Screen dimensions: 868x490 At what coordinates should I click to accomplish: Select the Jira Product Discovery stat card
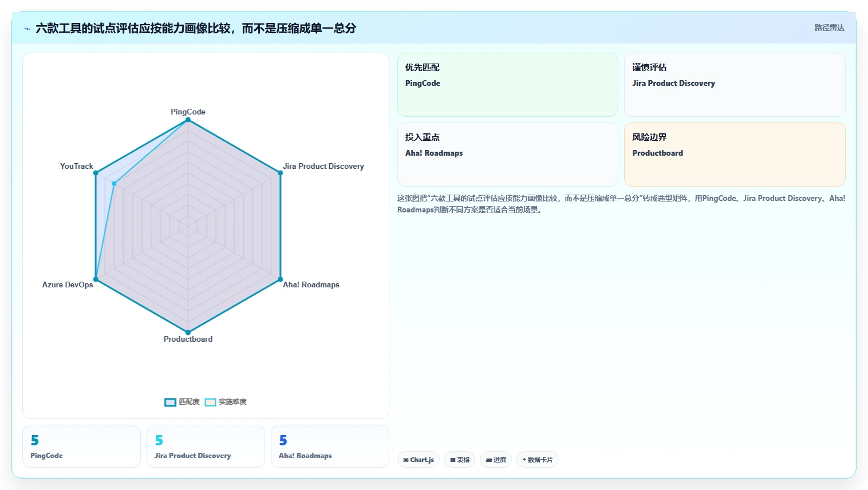(206, 446)
